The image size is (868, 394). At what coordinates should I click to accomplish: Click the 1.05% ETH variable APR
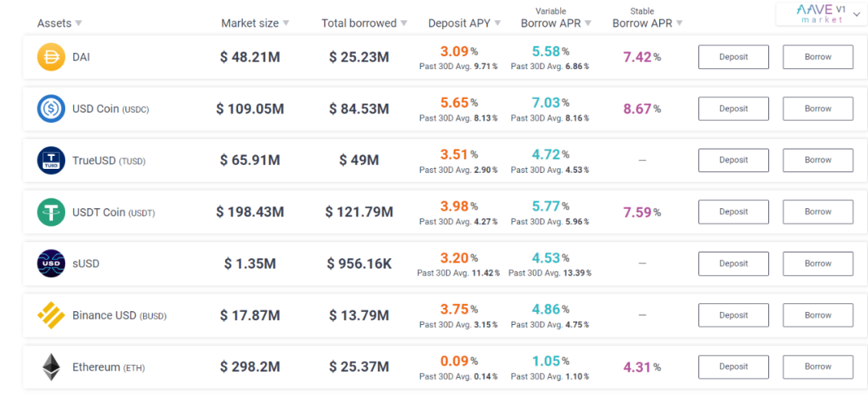pos(551,361)
